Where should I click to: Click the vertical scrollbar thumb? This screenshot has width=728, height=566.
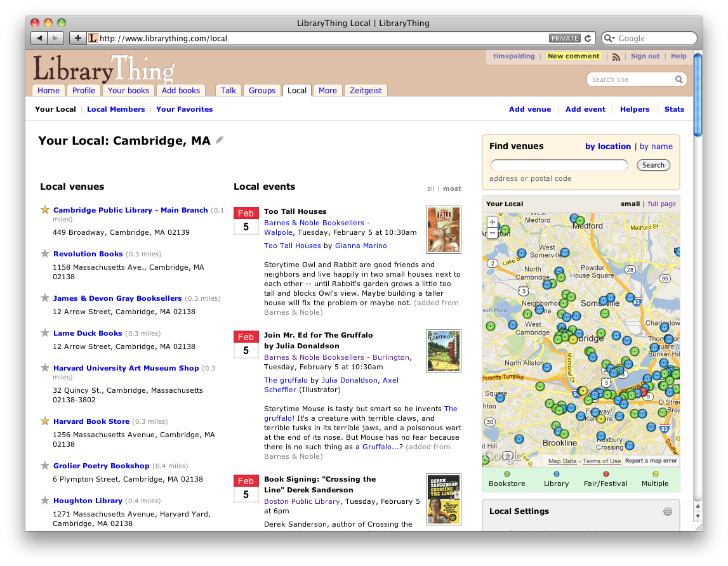click(698, 95)
